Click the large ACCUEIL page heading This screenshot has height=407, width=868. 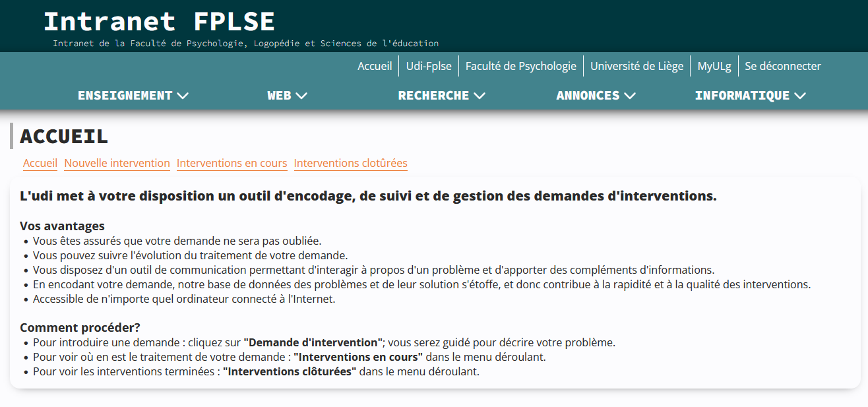click(64, 136)
